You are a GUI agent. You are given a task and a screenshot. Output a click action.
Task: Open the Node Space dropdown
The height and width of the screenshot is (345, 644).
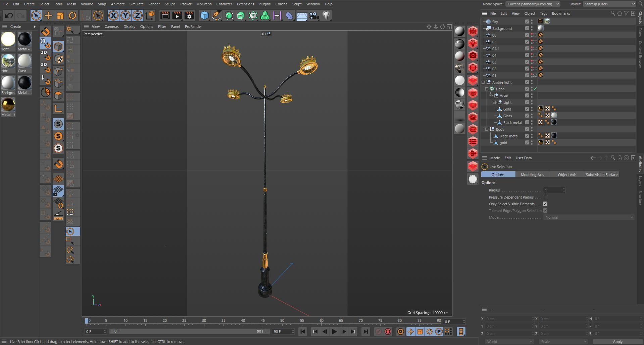click(x=533, y=4)
